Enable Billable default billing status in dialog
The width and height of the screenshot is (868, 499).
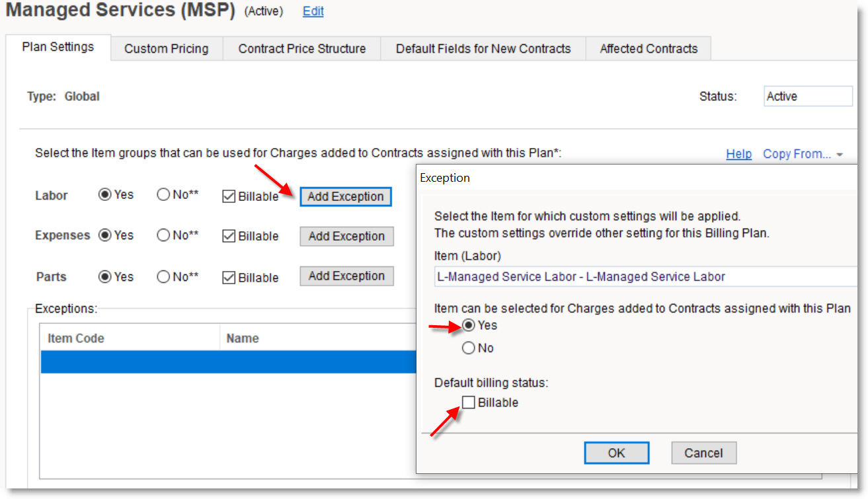pyautogui.click(x=469, y=403)
